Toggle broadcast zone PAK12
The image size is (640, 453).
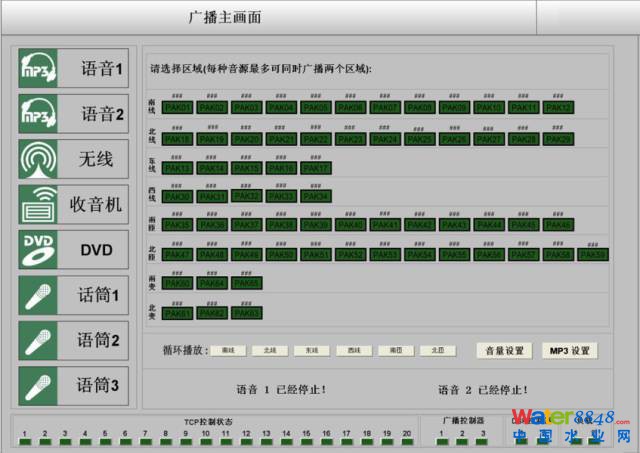(558, 108)
